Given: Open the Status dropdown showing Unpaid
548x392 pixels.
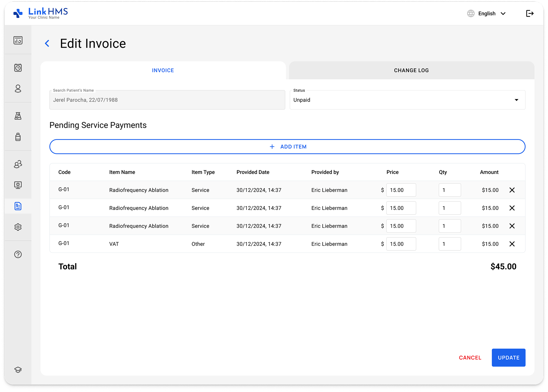Looking at the screenshot, I should pos(407,100).
